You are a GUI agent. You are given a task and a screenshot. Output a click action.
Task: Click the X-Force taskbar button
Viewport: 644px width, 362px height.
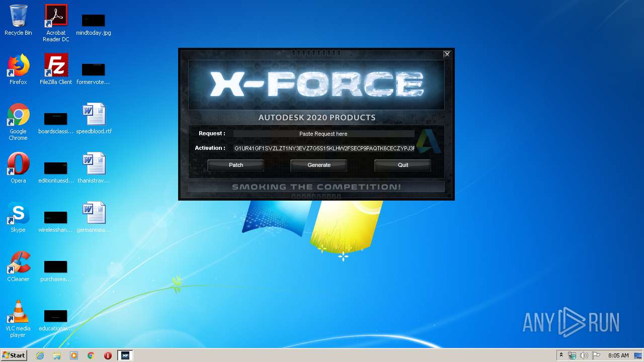pos(125,355)
